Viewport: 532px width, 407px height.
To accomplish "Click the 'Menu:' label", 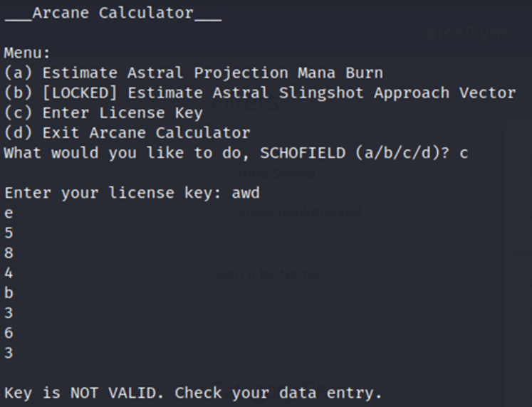I will point(27,53).
